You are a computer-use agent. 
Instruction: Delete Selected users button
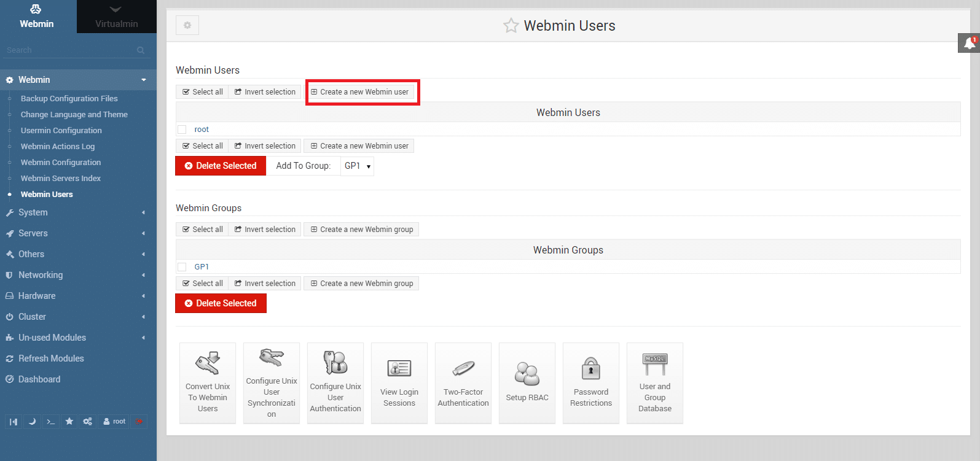221,166
